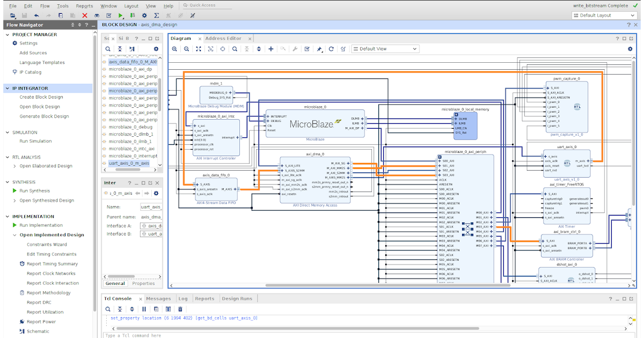Click the Sigma reports icon in the main toolbar
Image resolution: width=644 pixels, height=338 pixels.
point(156,16)
